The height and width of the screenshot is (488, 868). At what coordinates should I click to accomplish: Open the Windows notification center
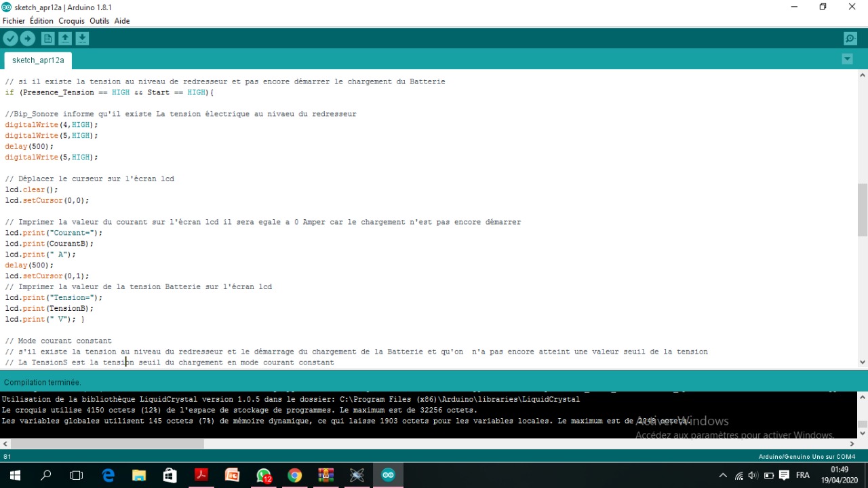point(785,475)
